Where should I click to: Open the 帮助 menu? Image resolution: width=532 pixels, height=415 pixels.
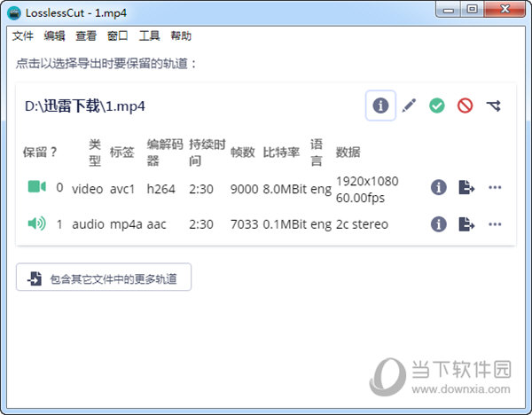181,35
